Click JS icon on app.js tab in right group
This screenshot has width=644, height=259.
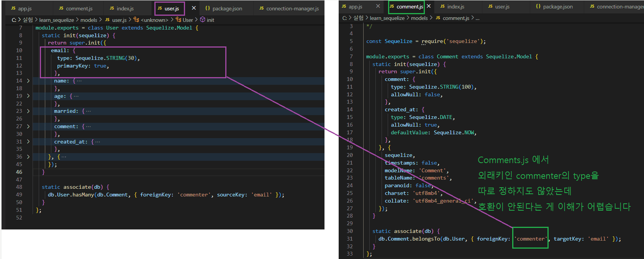click(x=344, y=7)
